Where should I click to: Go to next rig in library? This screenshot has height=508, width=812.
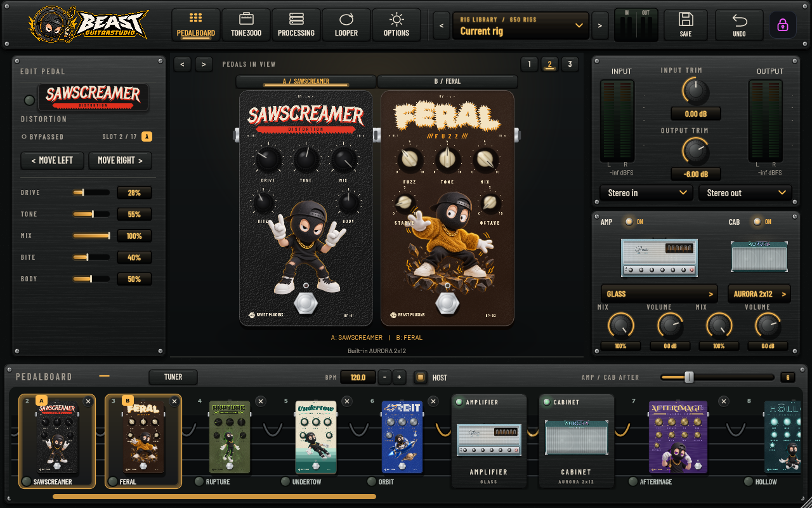click(x=599, y=25)
